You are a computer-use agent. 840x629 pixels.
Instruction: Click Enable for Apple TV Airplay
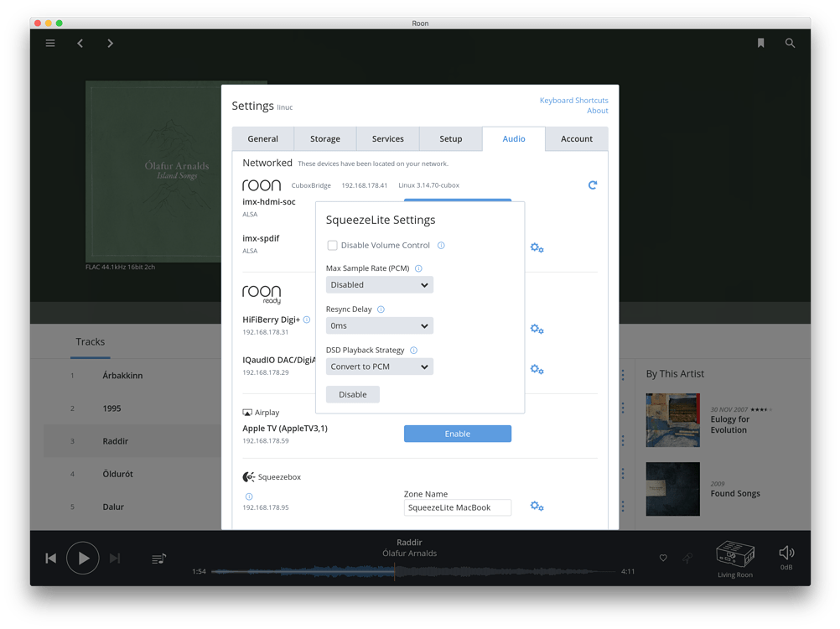457,434
